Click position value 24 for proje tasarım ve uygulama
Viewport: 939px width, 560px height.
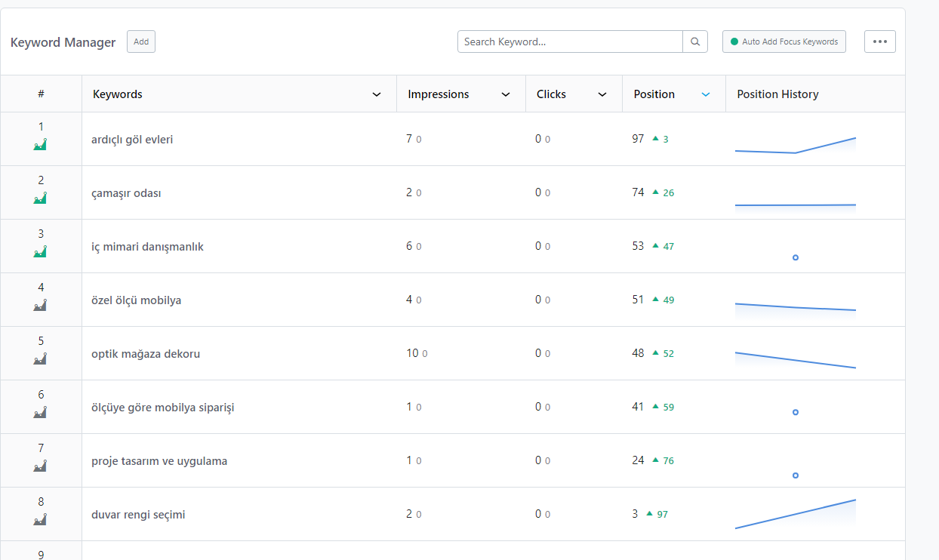click(639, 460)
